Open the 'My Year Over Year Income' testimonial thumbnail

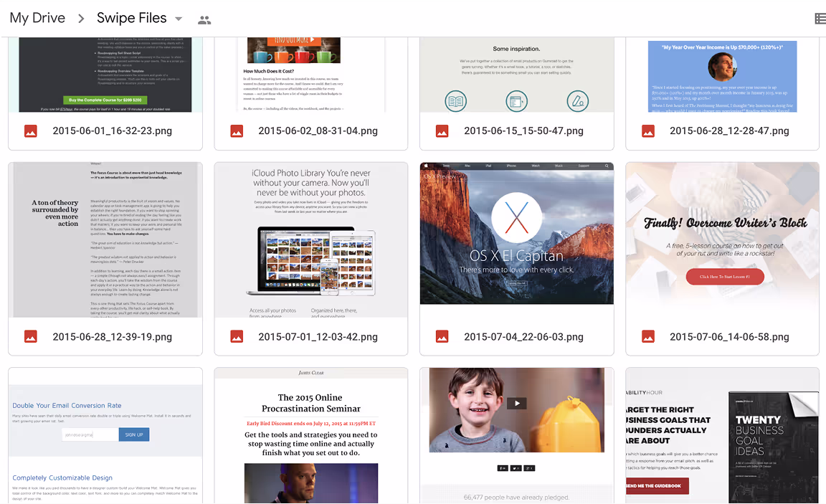(x=722, y=75)
